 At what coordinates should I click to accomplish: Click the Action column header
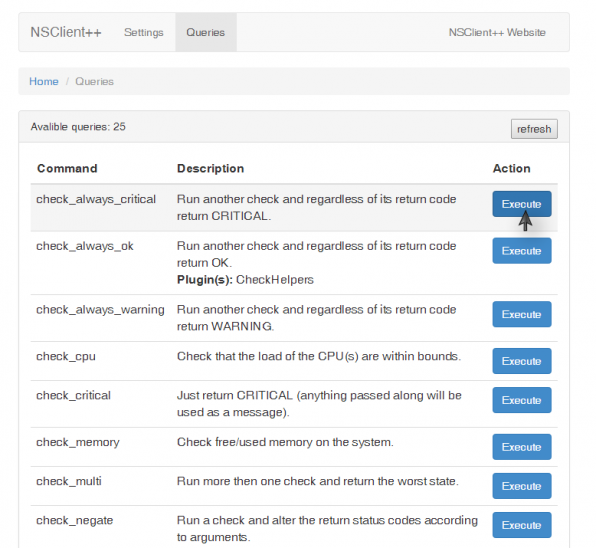click(x=512, y=168)
